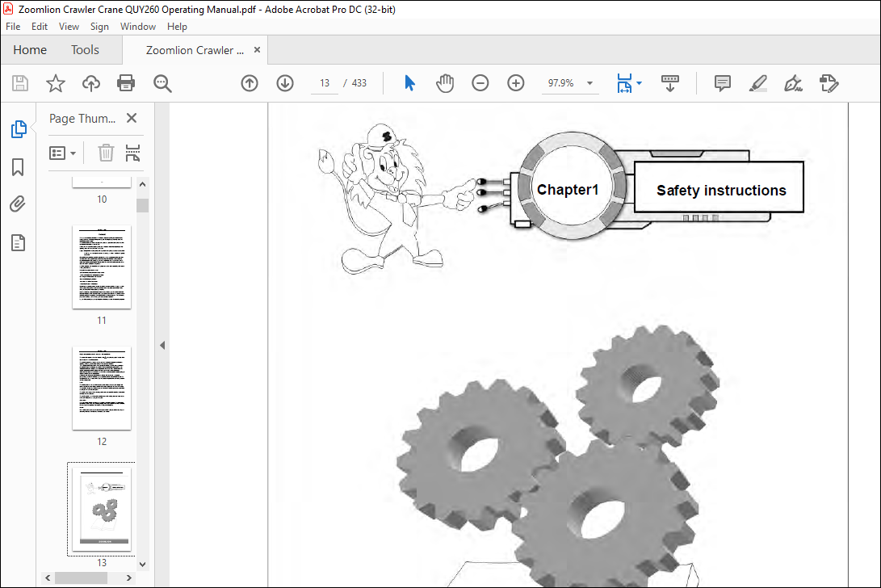Select the Hand pan tool
Image resolution: width=881 pixels, height=588 pixels.
click(x=444, y=83)
